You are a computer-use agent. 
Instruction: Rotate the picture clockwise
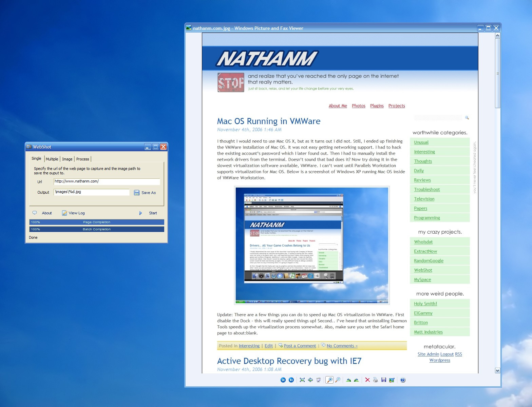348,380
